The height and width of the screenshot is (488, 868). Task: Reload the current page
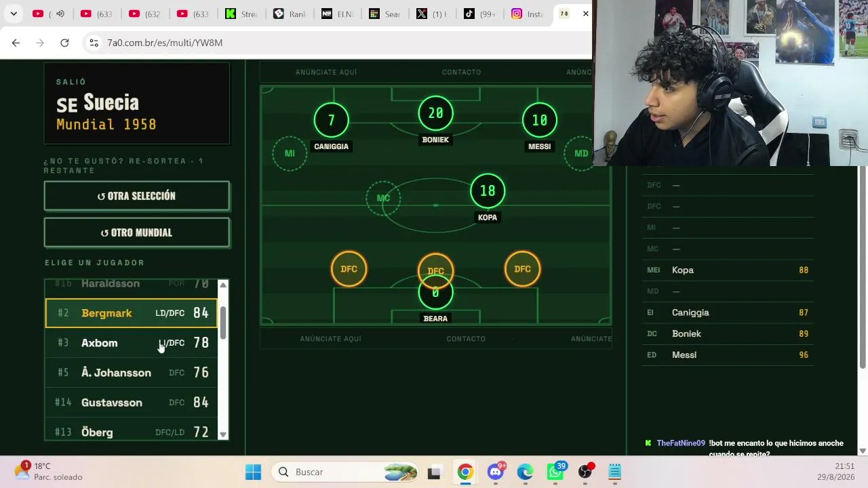coord(64,43)
